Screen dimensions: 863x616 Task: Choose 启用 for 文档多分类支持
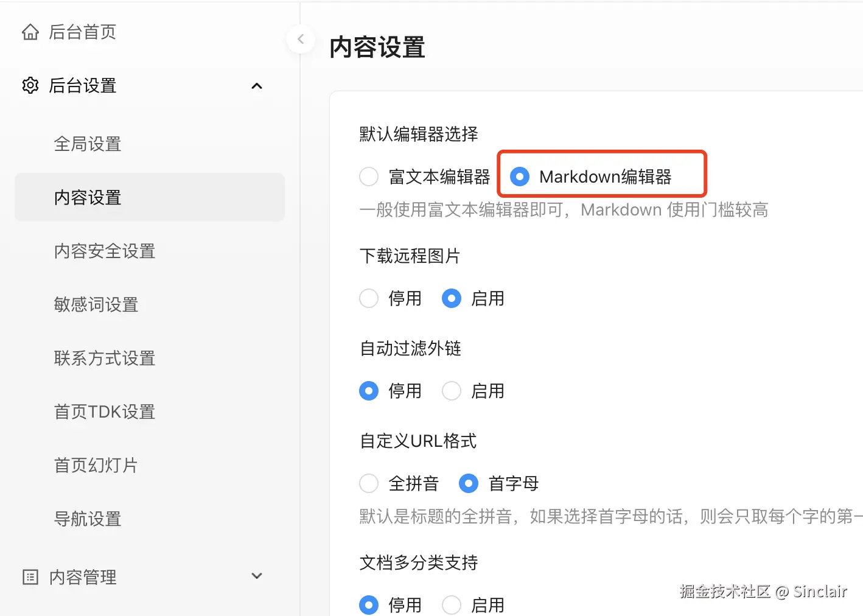click(x=451, y=605)
